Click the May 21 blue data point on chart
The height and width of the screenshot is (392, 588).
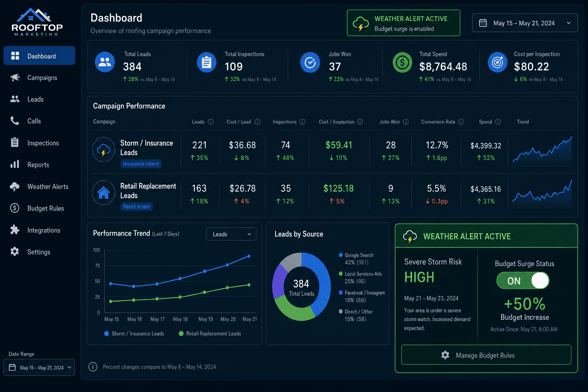pos(249,256)
